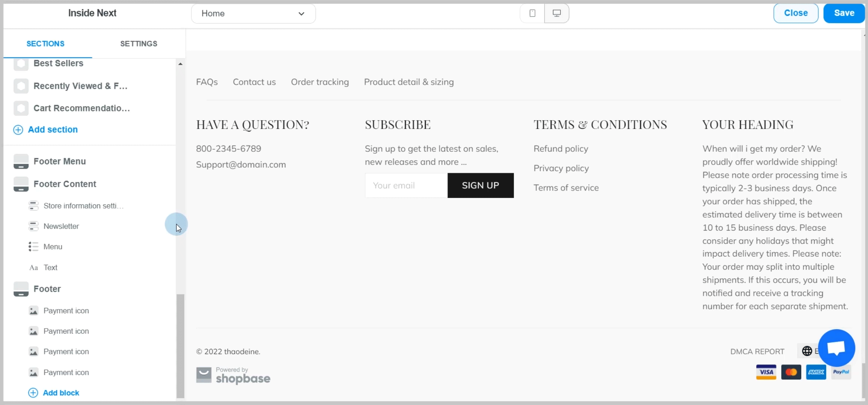Click the mobile preview icon

coord(532,13)
